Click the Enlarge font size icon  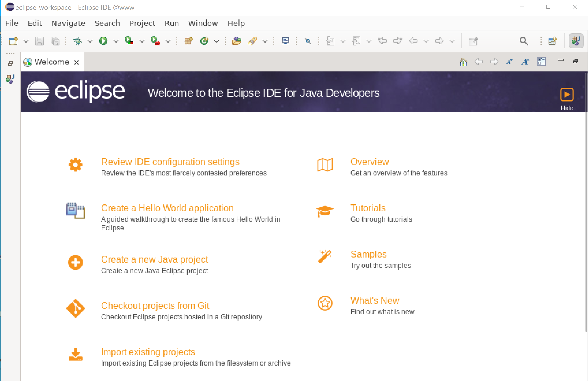(x=525, y=62)
